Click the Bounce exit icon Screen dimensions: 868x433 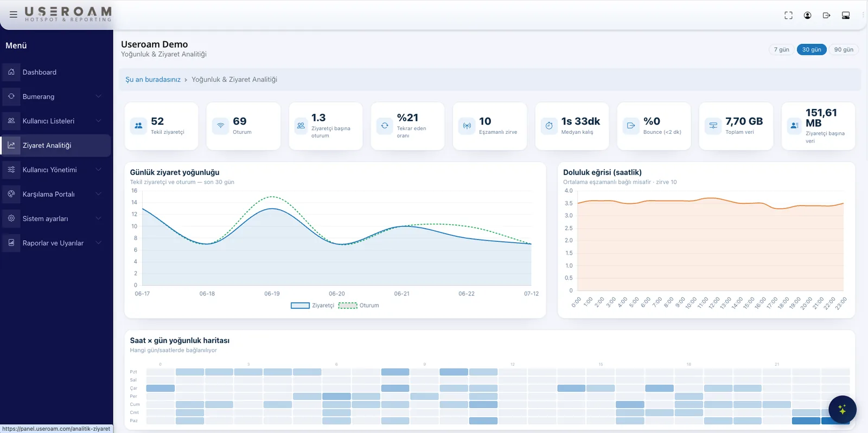(x=631, y=126)
